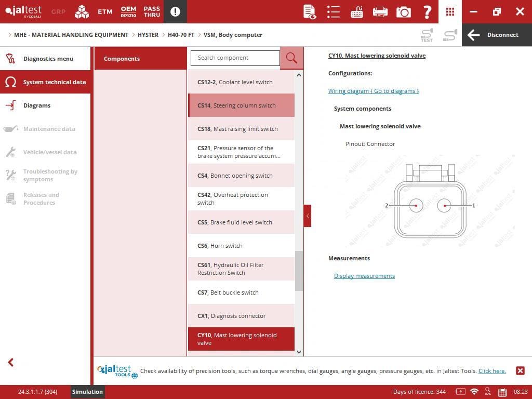Click the red search magnifier button
The image size is (532, 399).
(x=291, y=58)
